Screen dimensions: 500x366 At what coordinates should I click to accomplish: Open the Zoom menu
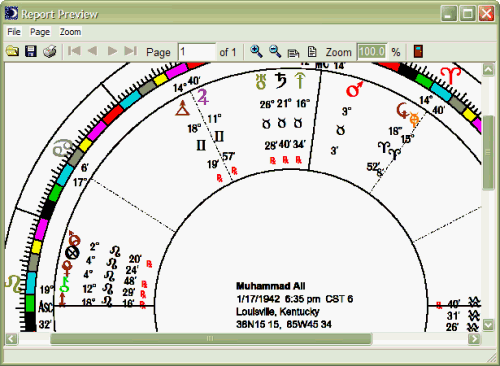(70, 32)
